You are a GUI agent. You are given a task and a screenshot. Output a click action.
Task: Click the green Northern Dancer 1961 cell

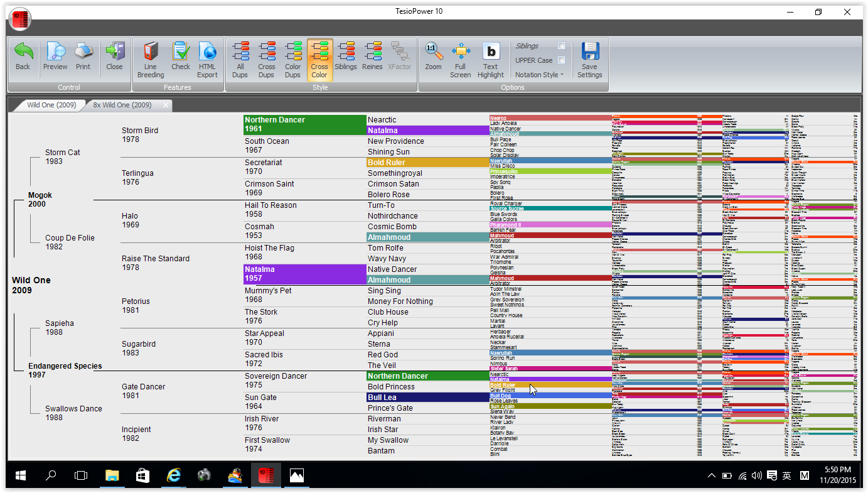(304, 124)
